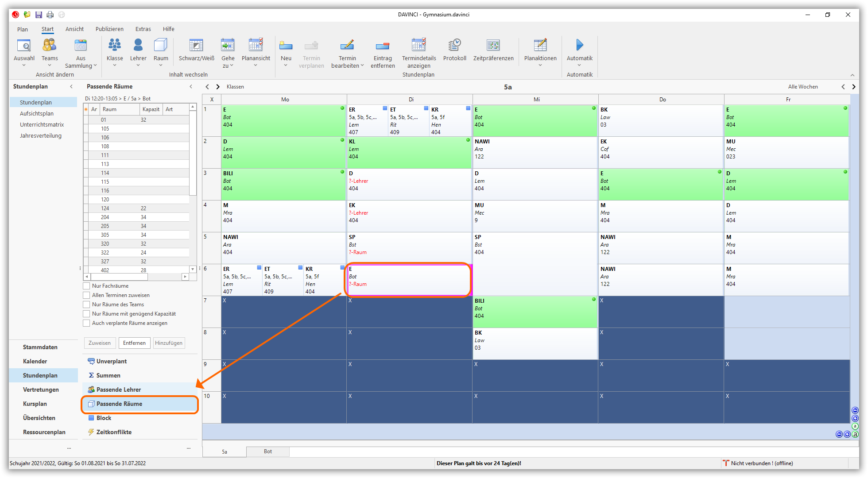Open the Publizieren ribbon tab

pos(109,29)
